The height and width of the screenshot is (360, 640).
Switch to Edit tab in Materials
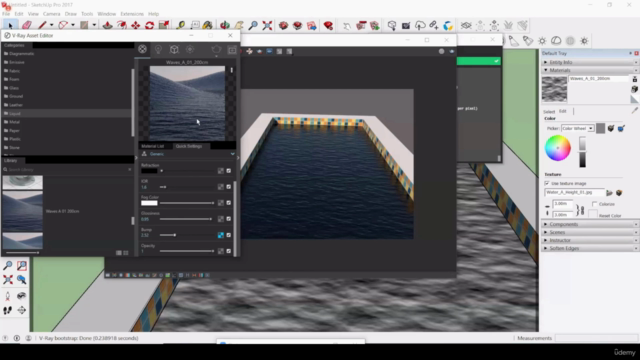click(562, 111)
